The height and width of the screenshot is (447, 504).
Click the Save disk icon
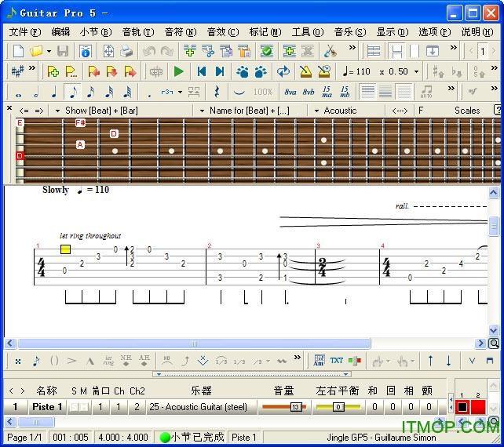tap(62, 51)
